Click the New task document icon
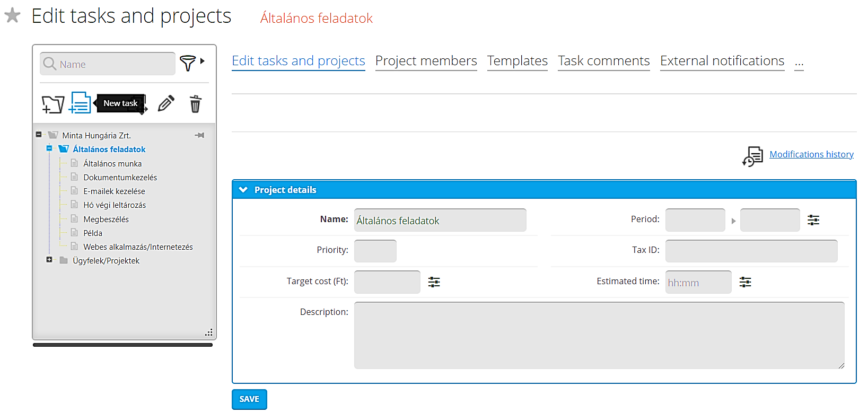Screen dimensions: 868x413 tap(80, 103)
